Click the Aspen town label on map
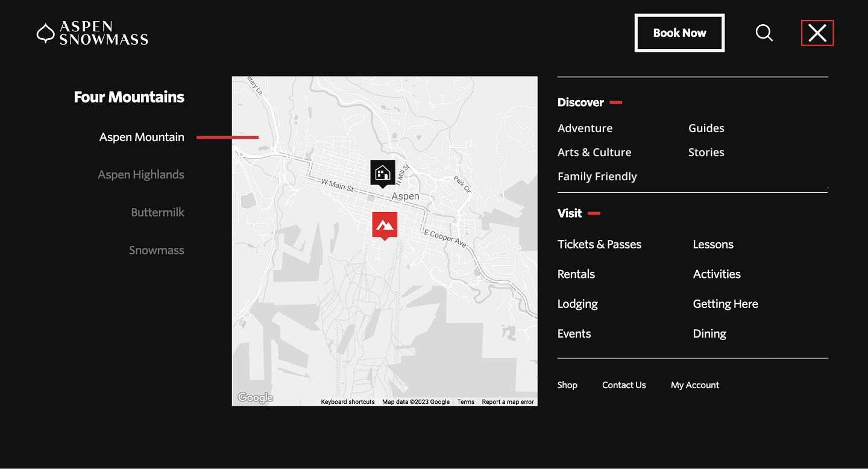Screen dimensions: 868x469 [x=405, y=197]
